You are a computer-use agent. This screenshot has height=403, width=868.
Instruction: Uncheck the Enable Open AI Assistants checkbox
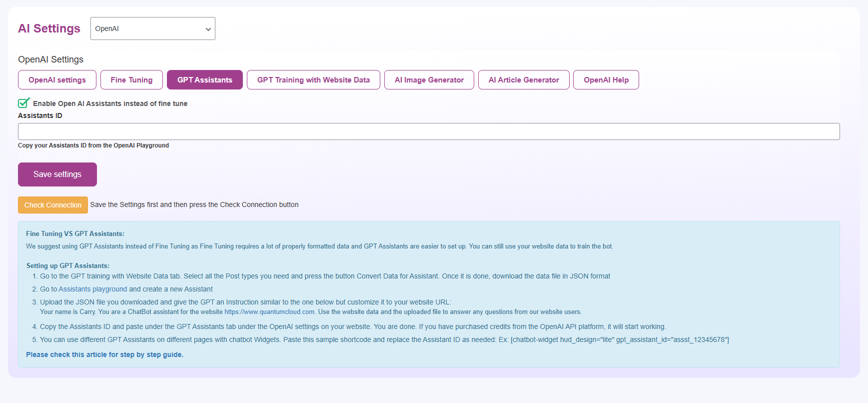tap(23, 103)
